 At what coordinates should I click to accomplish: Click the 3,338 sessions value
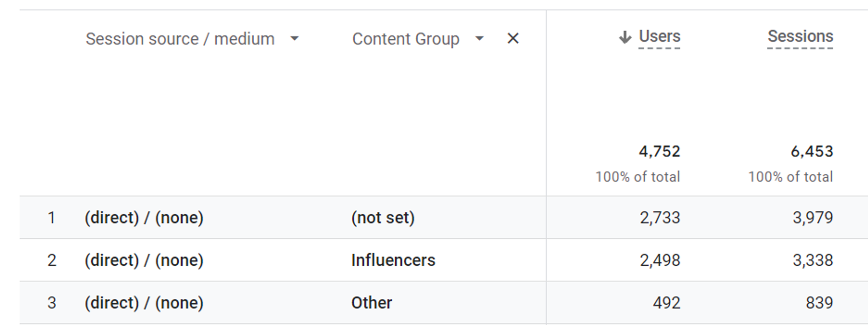[x=812, y=260]
